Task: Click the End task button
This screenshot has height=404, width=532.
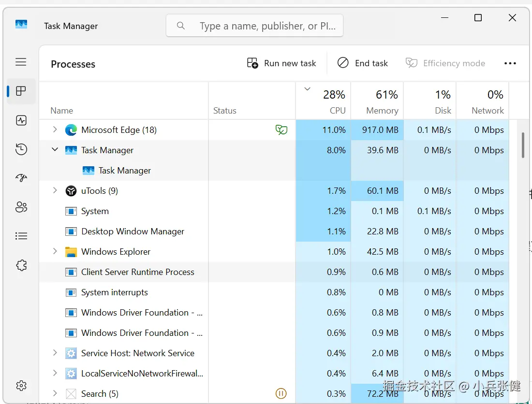Action: pos(362,63)
